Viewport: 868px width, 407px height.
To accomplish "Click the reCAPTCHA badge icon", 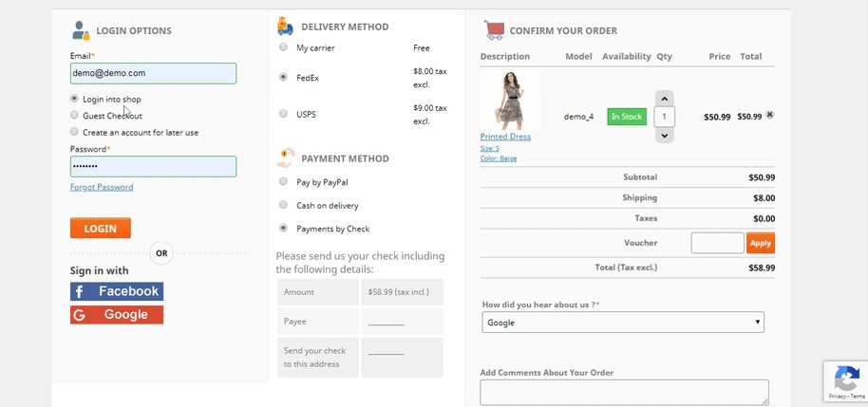I will point(847,379).
